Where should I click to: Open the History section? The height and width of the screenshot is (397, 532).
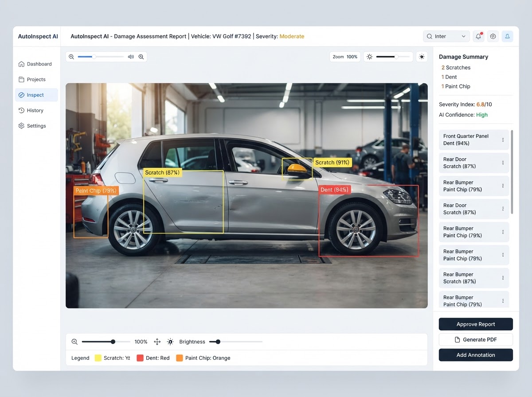[x=36, y=110]
